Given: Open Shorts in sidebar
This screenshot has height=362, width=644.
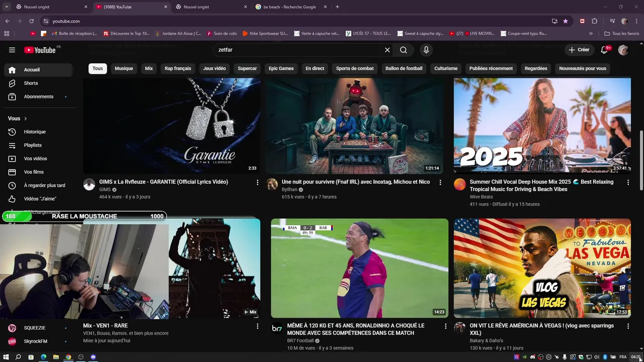Looking at the screenshot, I should [38, 83].
